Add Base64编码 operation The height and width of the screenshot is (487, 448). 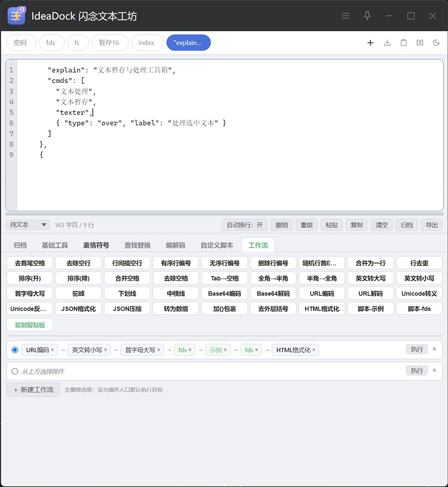pyautogui.click(x=224, y=294)
